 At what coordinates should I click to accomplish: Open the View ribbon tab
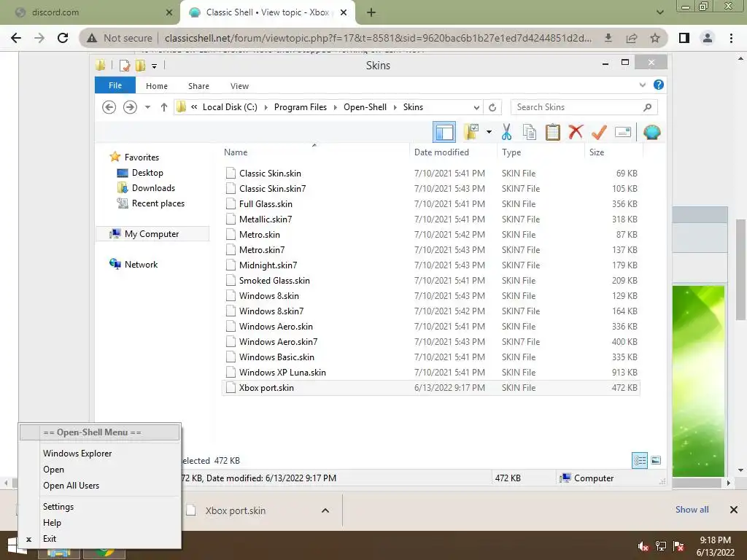click(x=239, y=86)
